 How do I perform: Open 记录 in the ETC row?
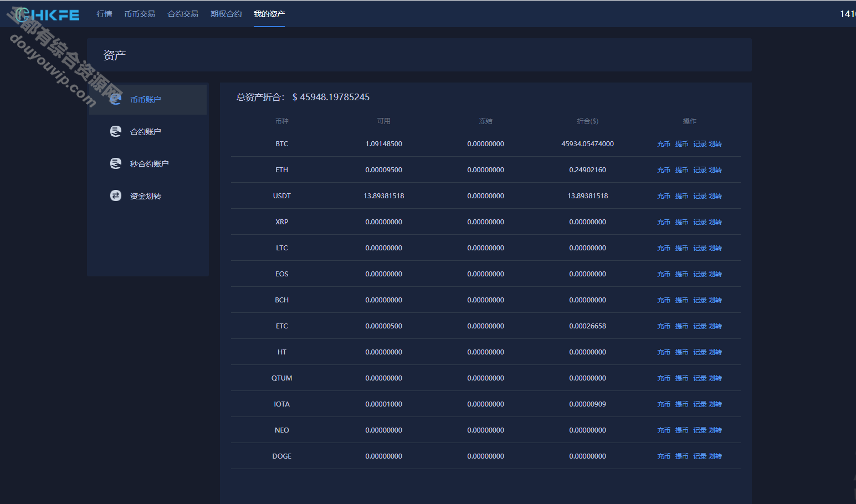pyautogui.click(x=700, y=326)
